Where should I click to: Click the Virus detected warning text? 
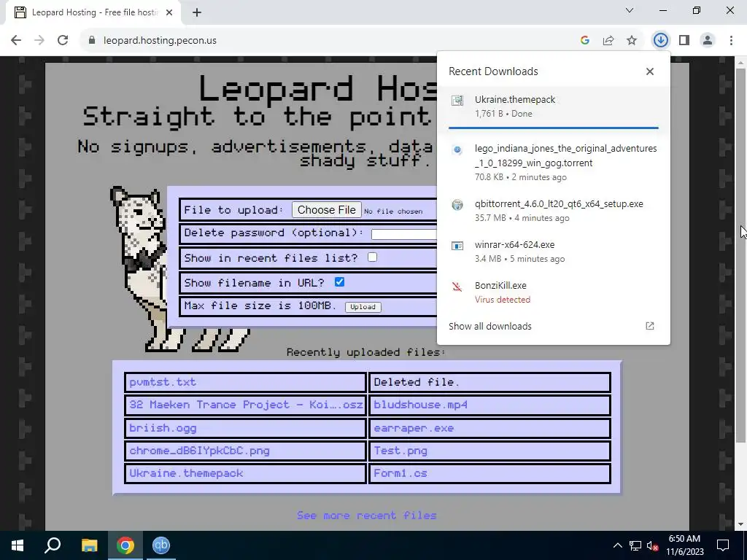click(503, 300)
